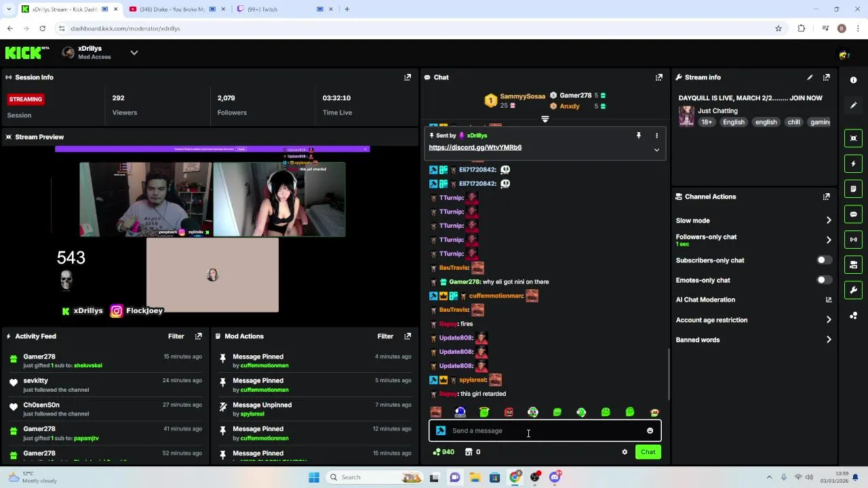868x488 pixels.
Task: Toggle the channel actions sidebar icon
Action: click(853, 264)
